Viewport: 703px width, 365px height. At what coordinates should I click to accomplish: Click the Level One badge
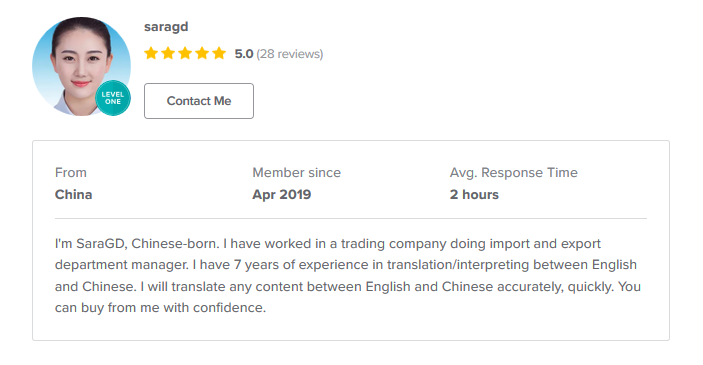click(x=113, y=98)
